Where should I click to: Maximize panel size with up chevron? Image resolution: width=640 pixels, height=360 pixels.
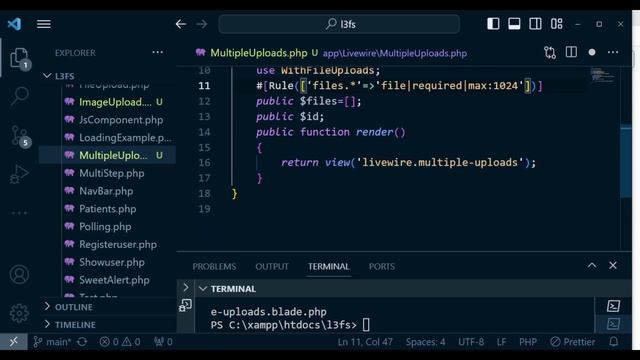coord(592,265)
